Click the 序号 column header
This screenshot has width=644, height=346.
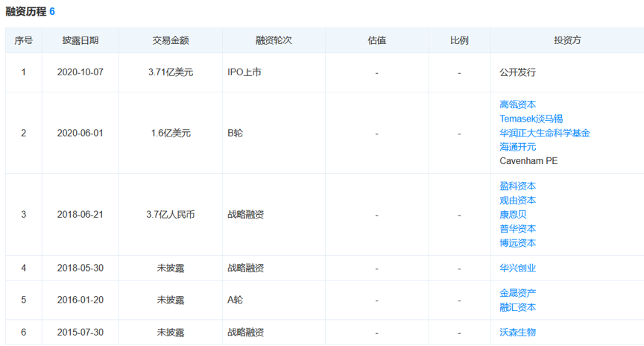click(23, 40)
